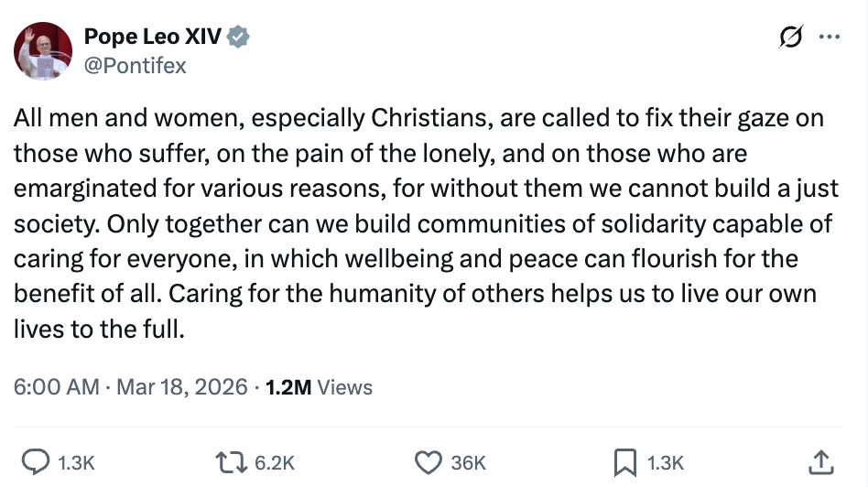Open the @Pontifex handle link
This screenshot has width=868, height=487.
tap(135, 66)
